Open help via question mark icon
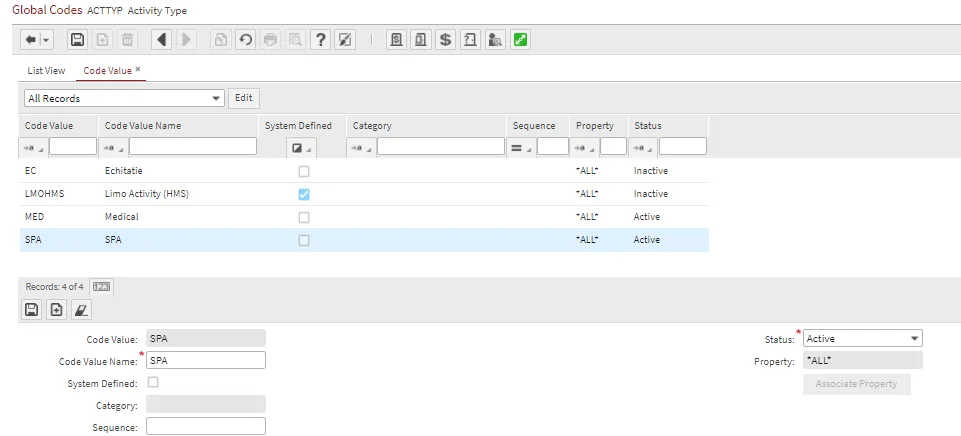961x436 pixels. [x=321, y=40]
